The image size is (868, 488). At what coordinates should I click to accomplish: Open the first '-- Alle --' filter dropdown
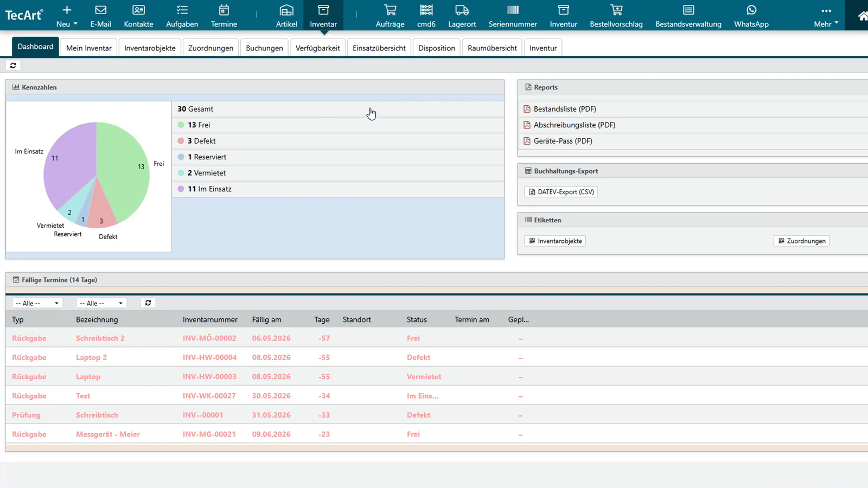click(x=37, y=303)
